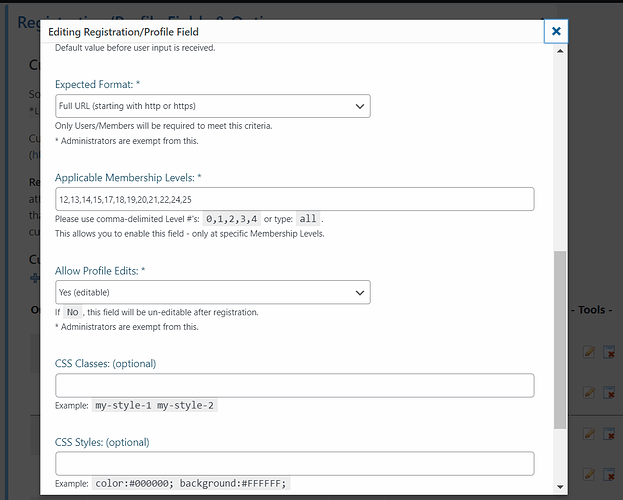Click the second row's delete icon

(609, 393)
